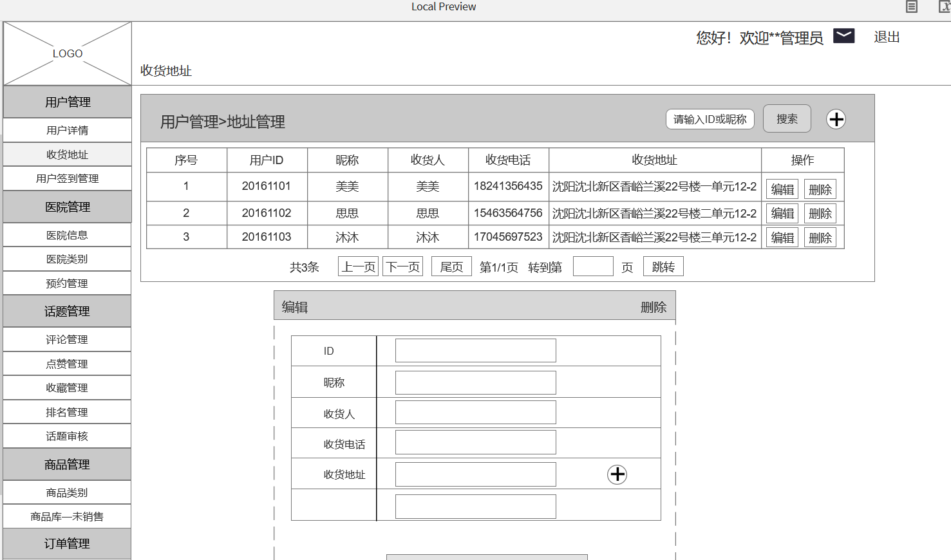Image resolution: width=951 pixels, height=560 pixels.
Task: Select 用户详情 in sidebar
Action: point(68,130)
